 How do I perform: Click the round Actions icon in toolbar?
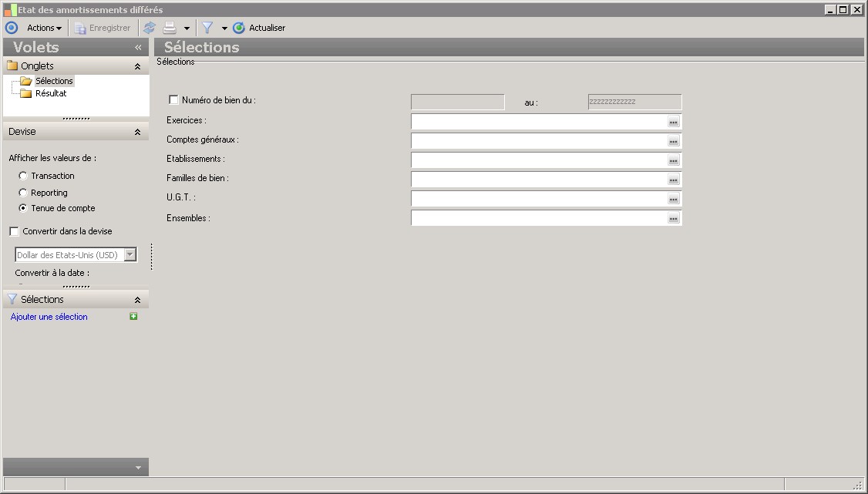coord(12,28)
